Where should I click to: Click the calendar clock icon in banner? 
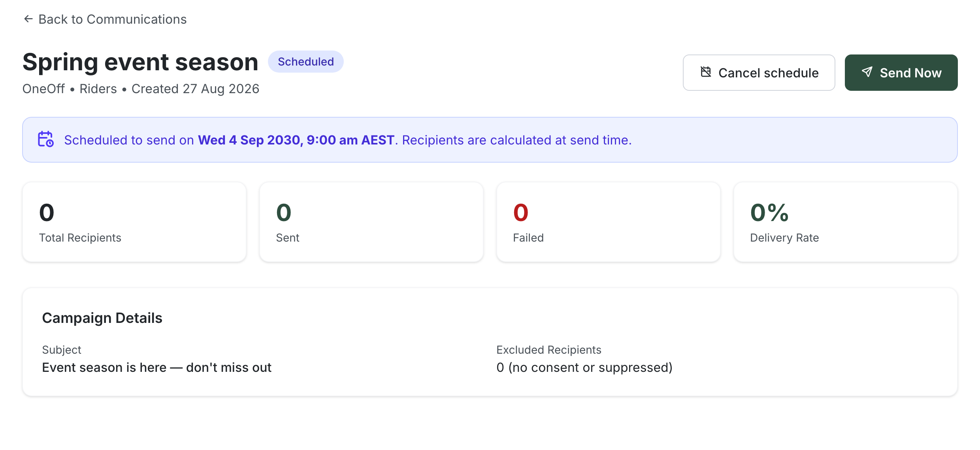click(x=46, y=139)
